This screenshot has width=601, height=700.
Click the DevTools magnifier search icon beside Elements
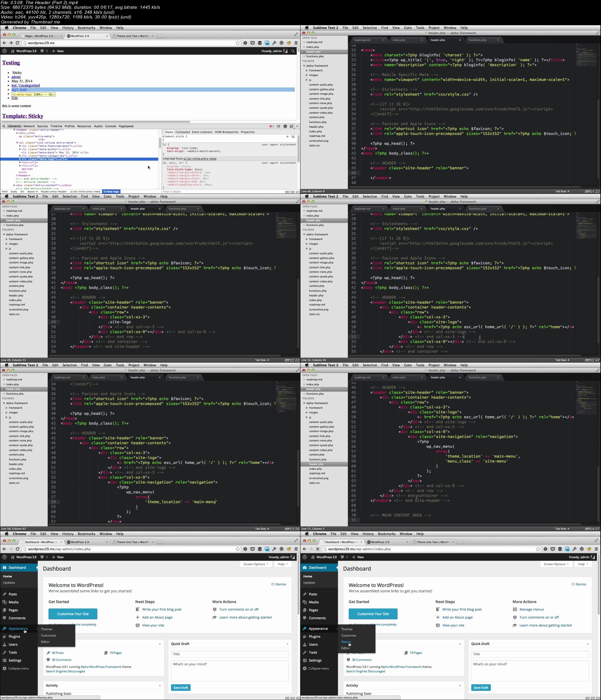coord(4,126)
